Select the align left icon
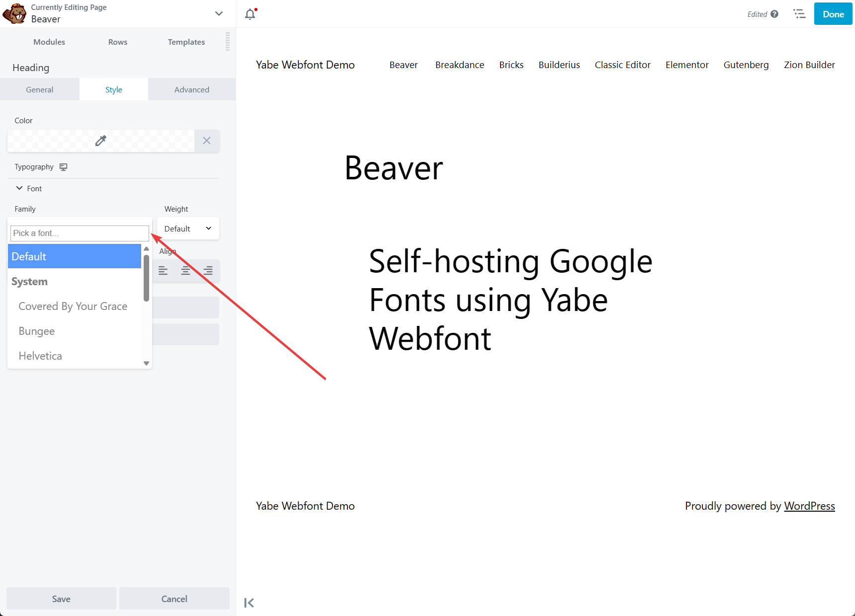Screen dimensions: 855x616 [163, 271]
